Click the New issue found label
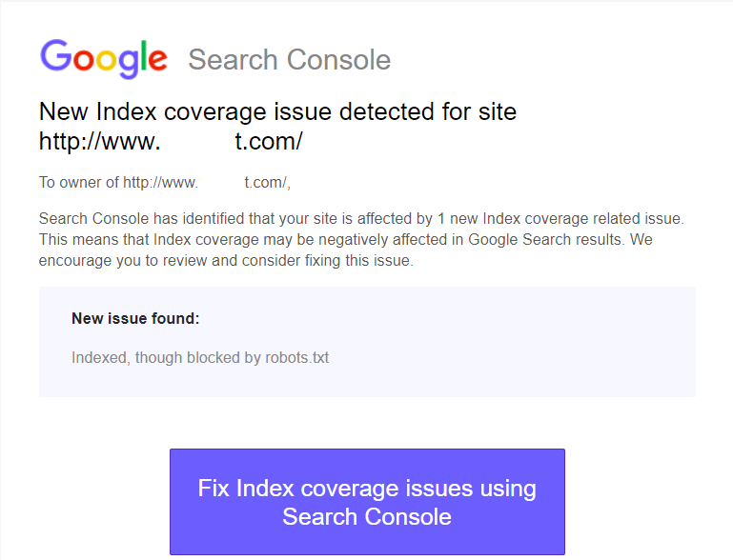Screen dimensions: 733x560 (135, 318)
